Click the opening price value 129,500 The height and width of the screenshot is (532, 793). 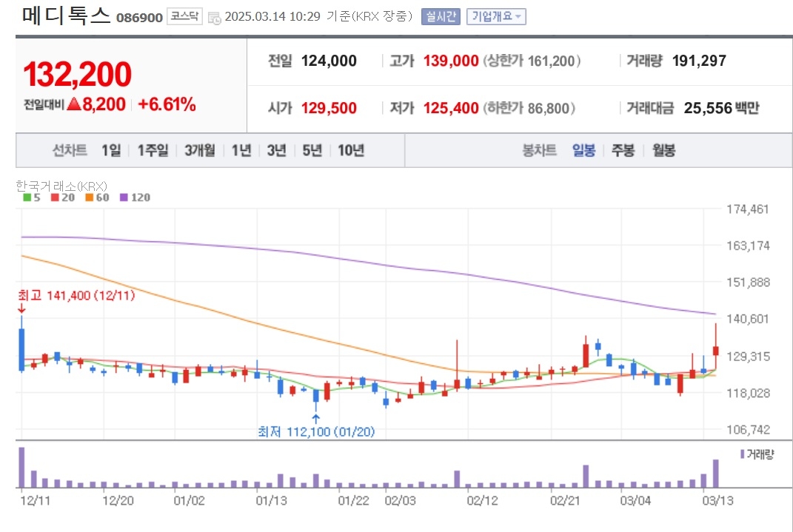329,108
